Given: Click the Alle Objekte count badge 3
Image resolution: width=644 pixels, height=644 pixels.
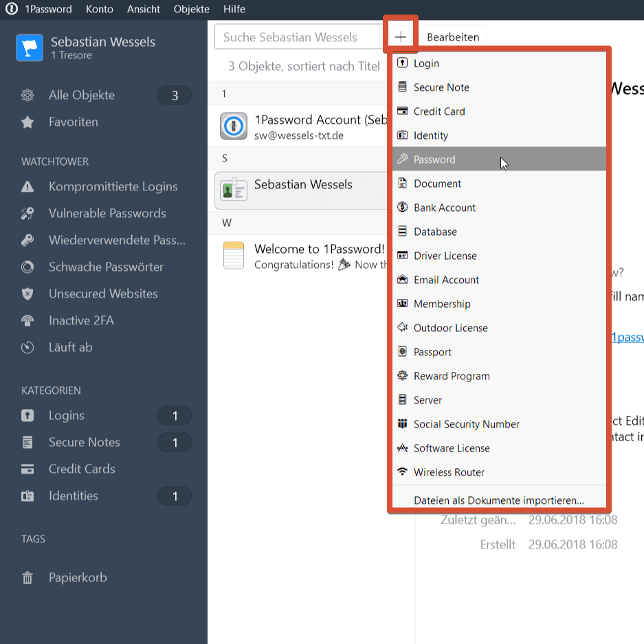Looking at the screenshot, I should 175,96.
